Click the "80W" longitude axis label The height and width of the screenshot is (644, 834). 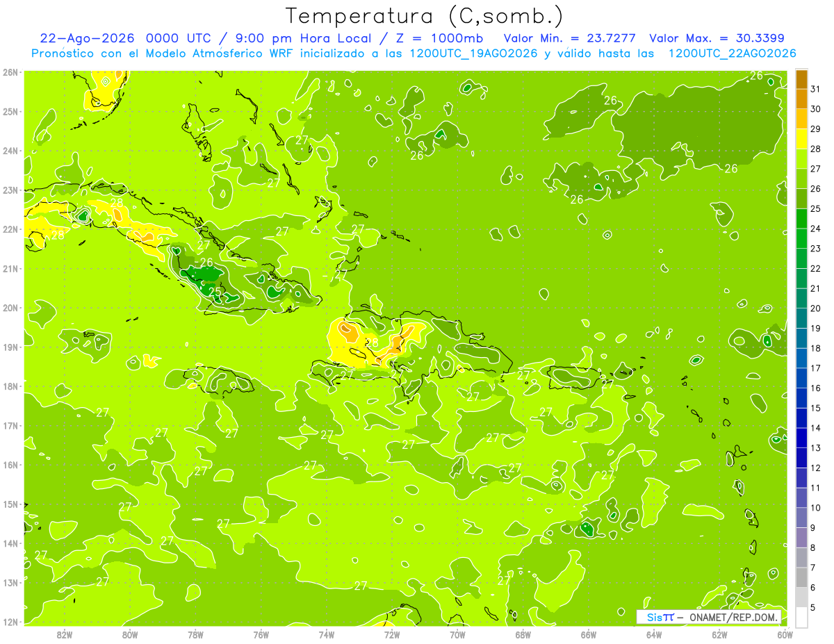pyautogui.click(x=130, y=634)
